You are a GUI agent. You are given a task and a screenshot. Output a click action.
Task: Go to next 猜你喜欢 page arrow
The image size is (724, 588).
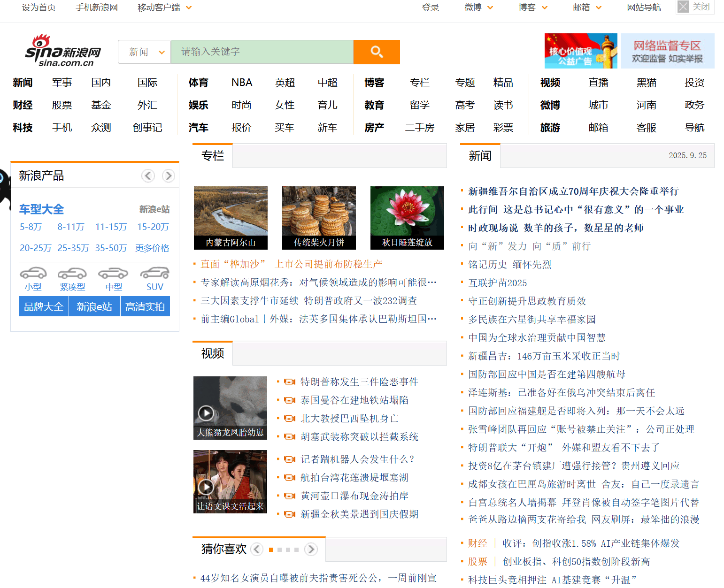pos(311,549)
